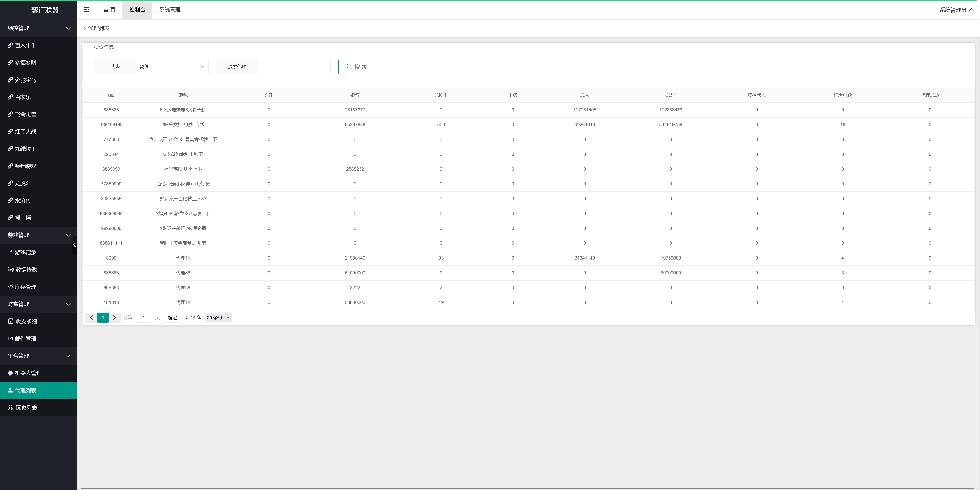Focus the 搜索代理 text input field
Viewport: 980px width, 490px height.
[294, 67]
